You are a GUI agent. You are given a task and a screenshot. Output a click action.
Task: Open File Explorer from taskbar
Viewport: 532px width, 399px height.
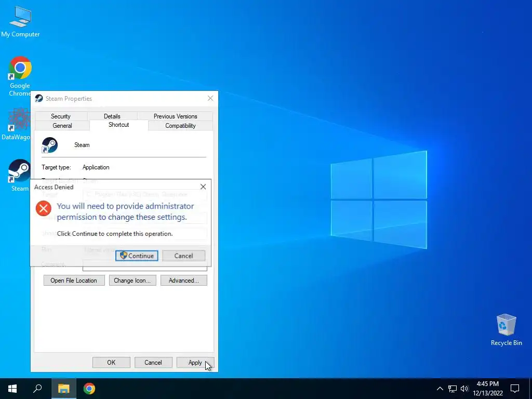click(63, 389)
